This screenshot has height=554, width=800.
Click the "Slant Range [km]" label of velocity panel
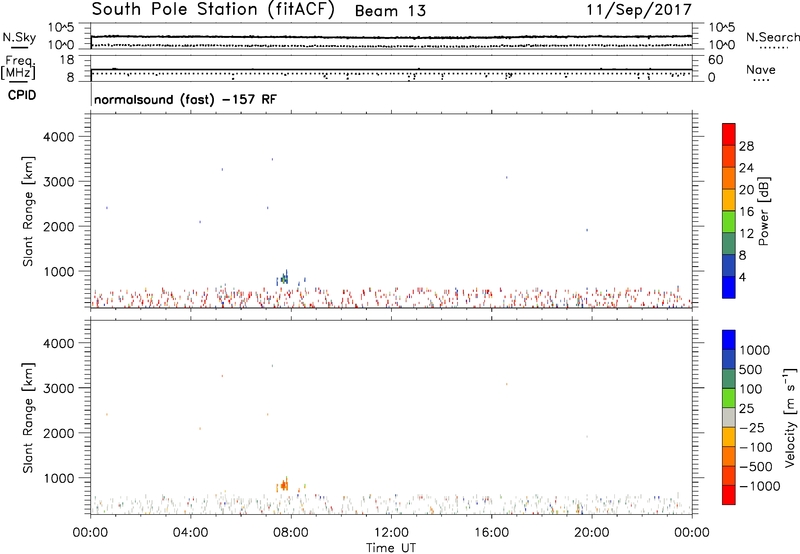coord(28,418)
